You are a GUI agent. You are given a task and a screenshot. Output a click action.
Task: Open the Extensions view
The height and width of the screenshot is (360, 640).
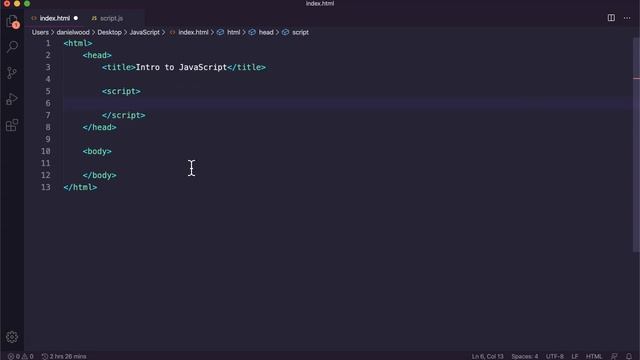(12, 125)
